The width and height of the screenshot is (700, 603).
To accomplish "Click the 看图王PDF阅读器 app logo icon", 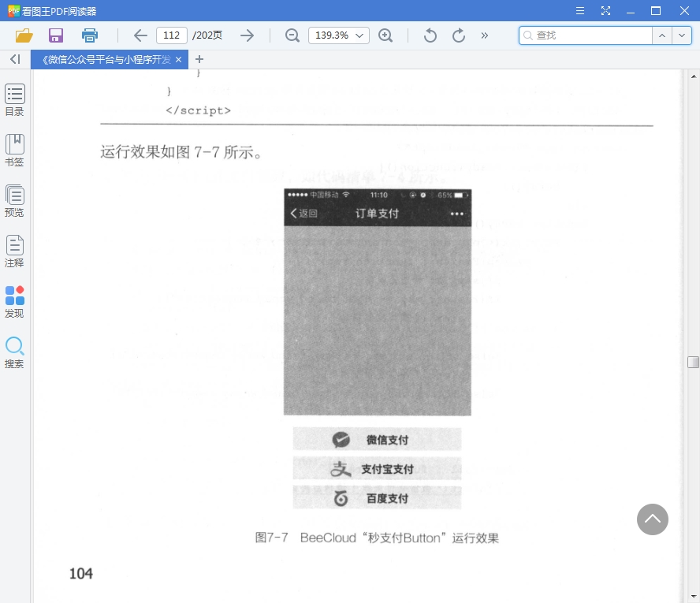I will pos(13,11).
